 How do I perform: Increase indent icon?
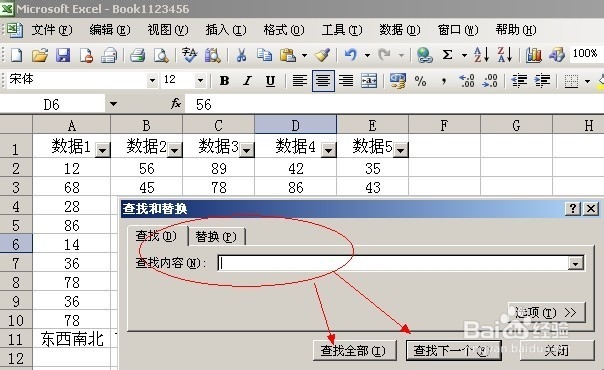[542, 81]
